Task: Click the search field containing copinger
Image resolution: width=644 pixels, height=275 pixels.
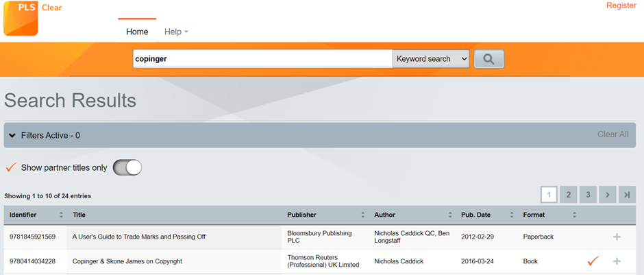Action: (262, 59)
